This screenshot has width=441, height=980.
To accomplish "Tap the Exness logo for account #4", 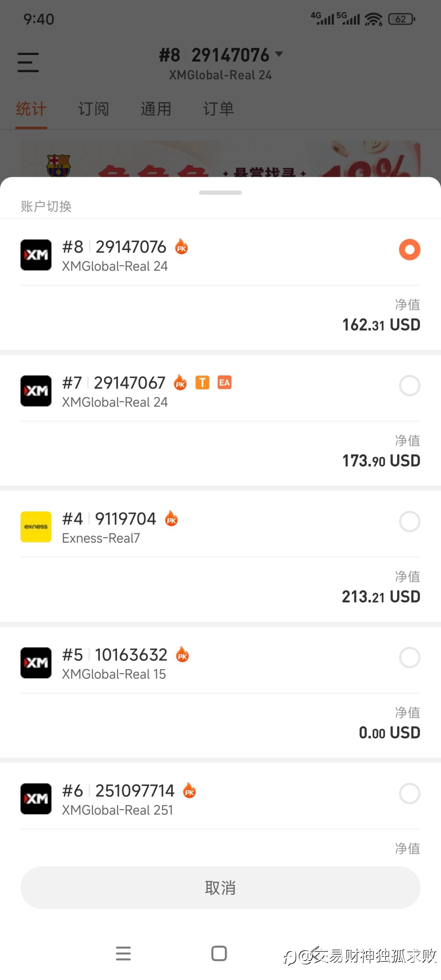I will tap(36, 527).
